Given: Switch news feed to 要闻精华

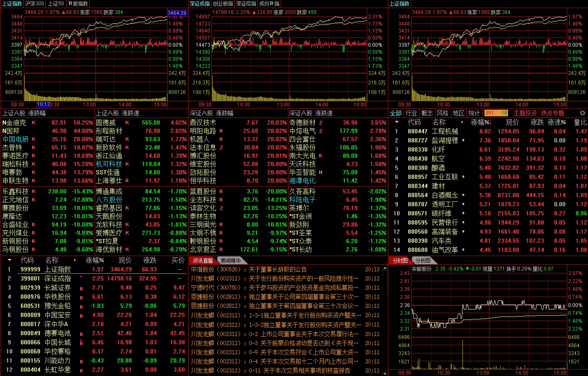Looking at the screenshot, I should [x=230, y=260].
